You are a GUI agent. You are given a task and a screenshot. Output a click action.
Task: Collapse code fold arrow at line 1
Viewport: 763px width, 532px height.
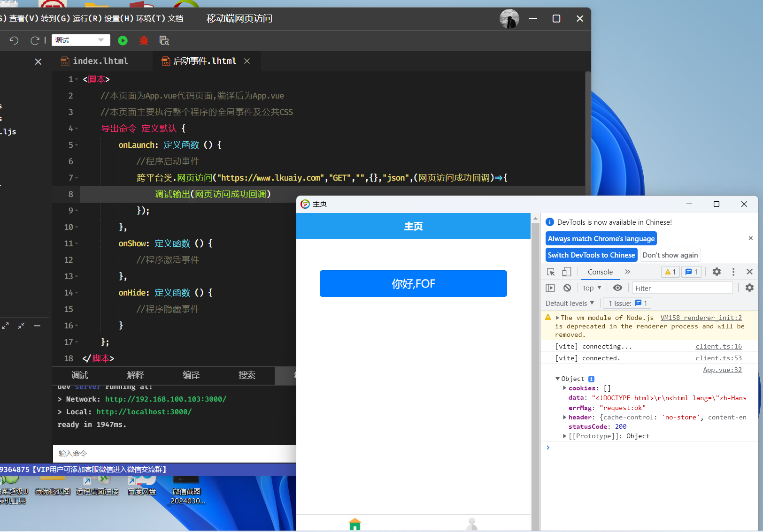click(x=77, y=79)
